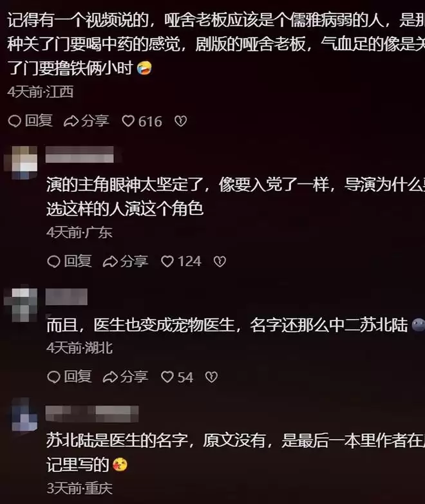Like the comment with 54 likes
425x504 pixels.
click(177, 377)
